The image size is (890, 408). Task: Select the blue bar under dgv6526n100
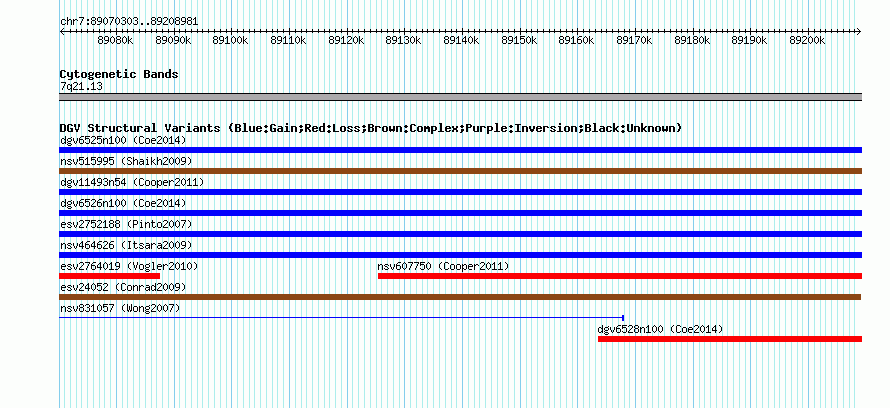click(460, 213)
